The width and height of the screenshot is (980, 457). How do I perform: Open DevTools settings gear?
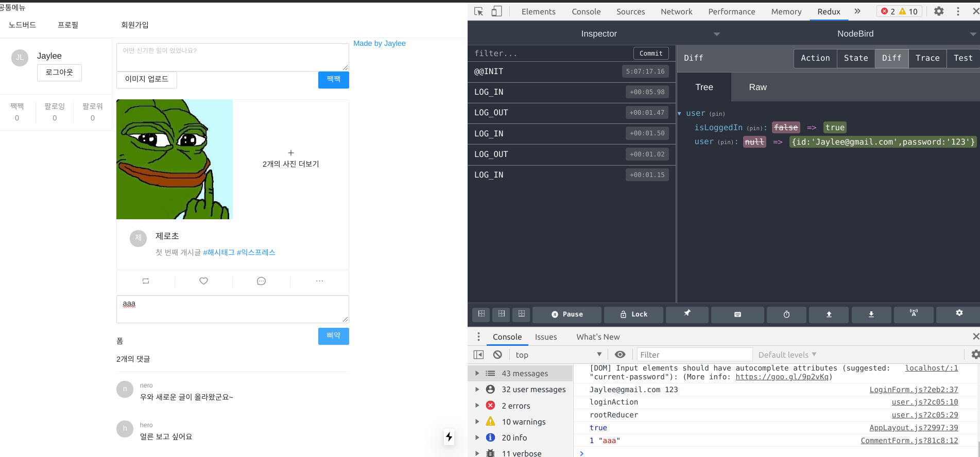tap(939, 11)
